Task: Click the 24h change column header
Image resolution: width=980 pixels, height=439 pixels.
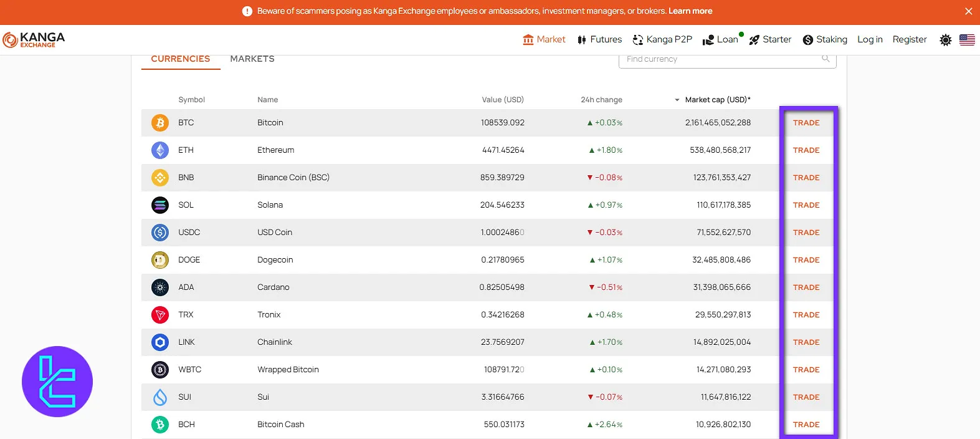Action: click(601, 100)
